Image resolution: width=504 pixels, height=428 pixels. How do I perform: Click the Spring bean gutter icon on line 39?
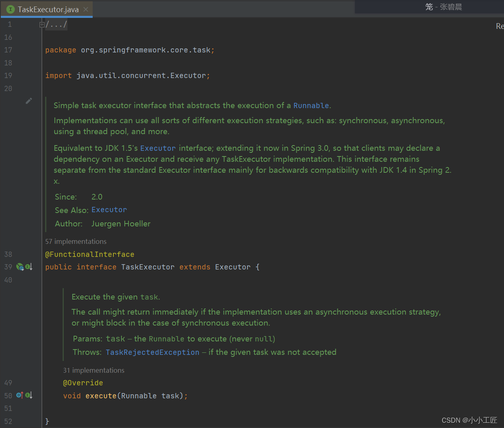click(x=20, y=267)
